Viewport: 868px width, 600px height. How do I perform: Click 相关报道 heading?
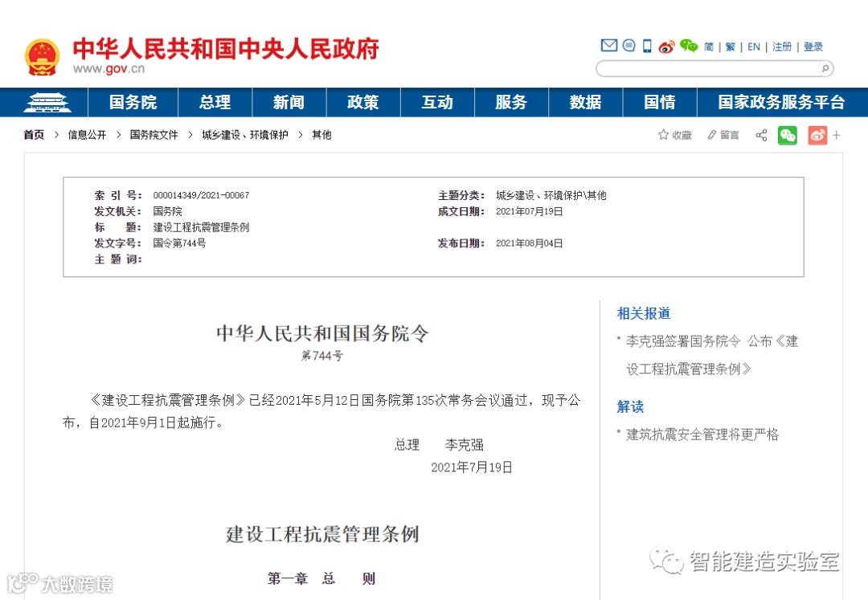[643, 313]
